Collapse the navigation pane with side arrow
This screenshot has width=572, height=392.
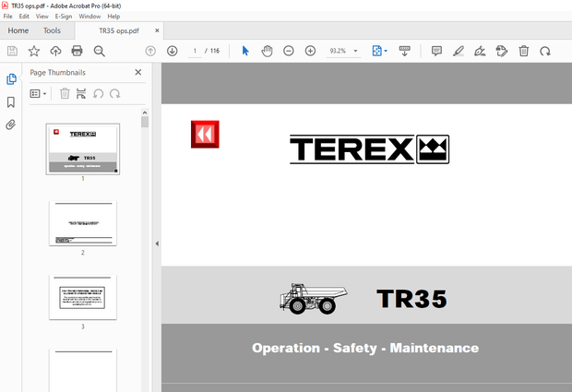[x=157, y=244]
